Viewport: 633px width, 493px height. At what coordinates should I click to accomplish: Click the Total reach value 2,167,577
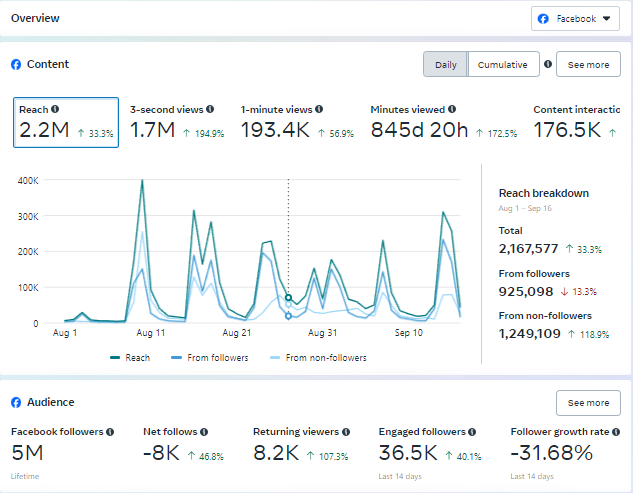click(528, 248)
